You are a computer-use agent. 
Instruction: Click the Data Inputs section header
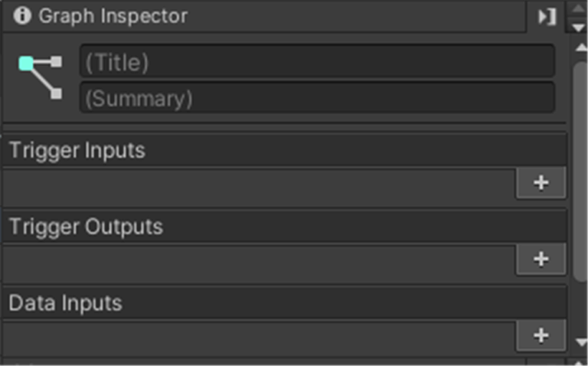click(284, 303)
